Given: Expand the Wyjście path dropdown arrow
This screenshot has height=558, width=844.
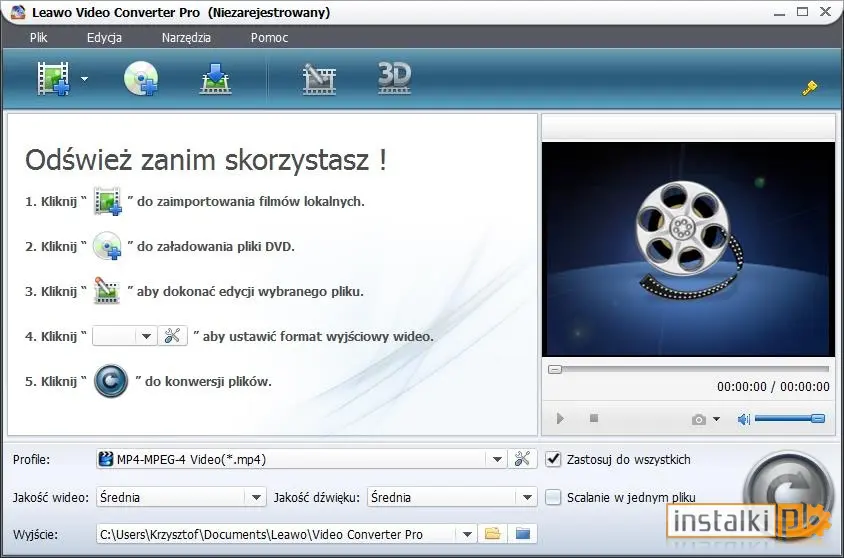Looking at the screenshot, I should pos(467,534).
